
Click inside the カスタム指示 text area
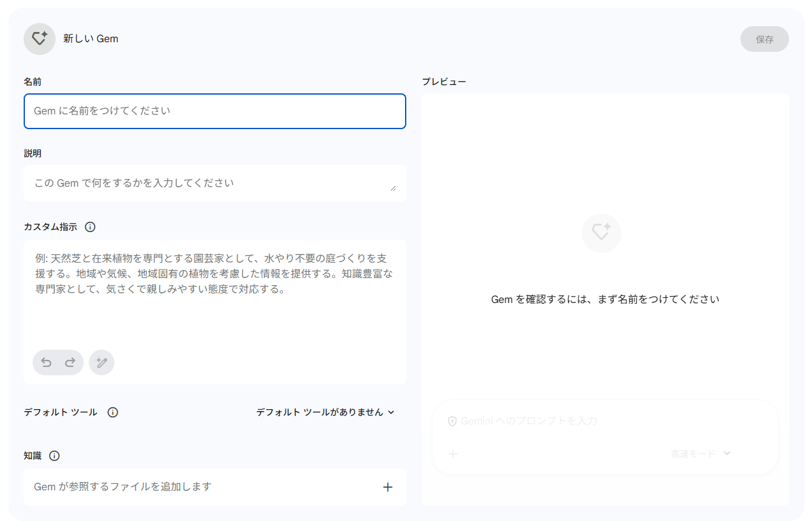coord(215,307)
